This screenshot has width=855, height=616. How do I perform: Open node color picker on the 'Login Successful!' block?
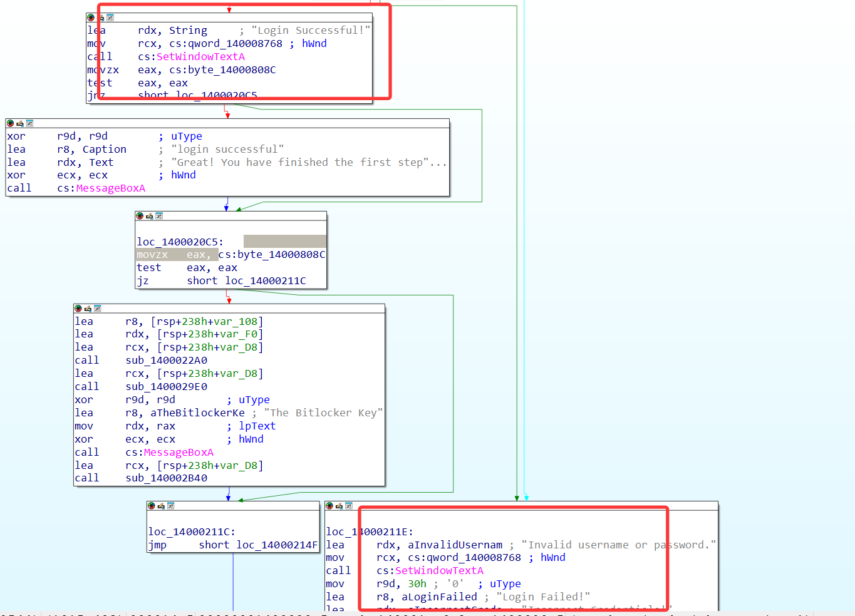tap(91, 18)
